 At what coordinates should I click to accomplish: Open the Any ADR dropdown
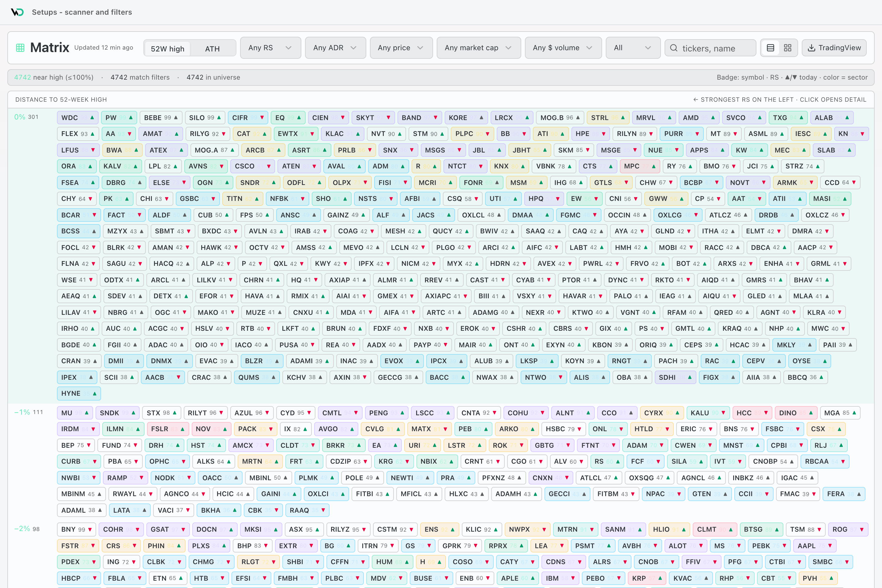coord(335,48)
